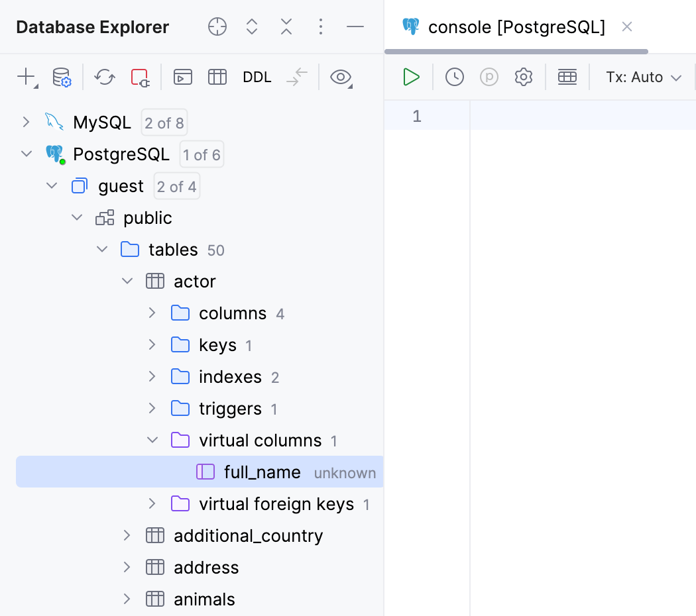
Task: Open the console settings gear
Action: click(x=524, y=77)
